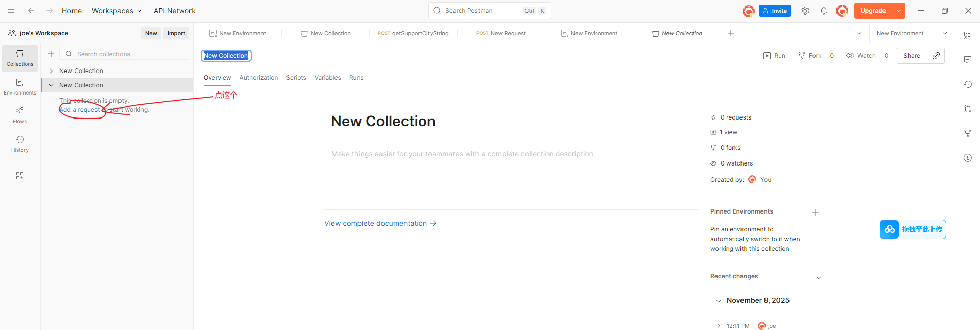Click the team avatar left of Invite
Screen dimensions: 980x330
tap(749, 11)
